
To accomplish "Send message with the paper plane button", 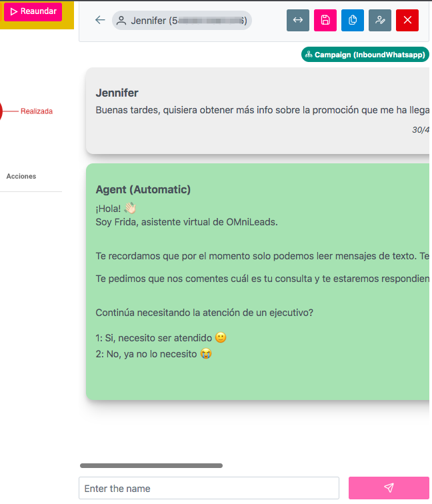I will tap(389, 488).
